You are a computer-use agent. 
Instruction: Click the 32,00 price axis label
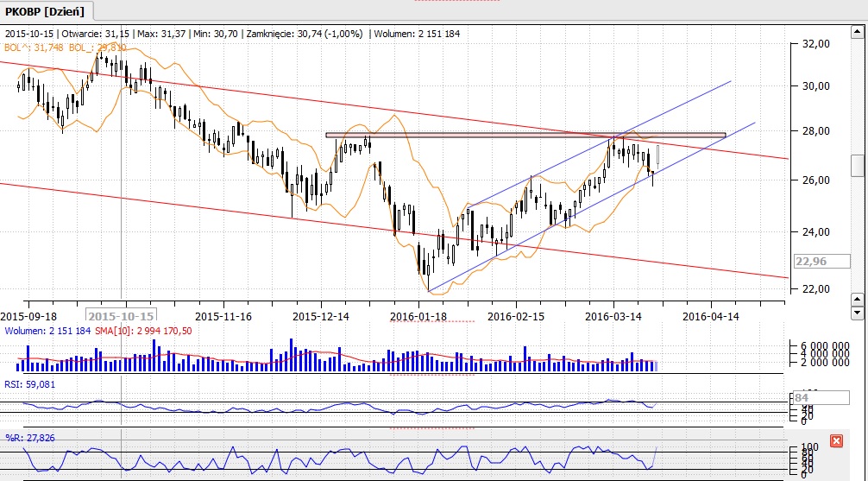click(x=816, y=43)
